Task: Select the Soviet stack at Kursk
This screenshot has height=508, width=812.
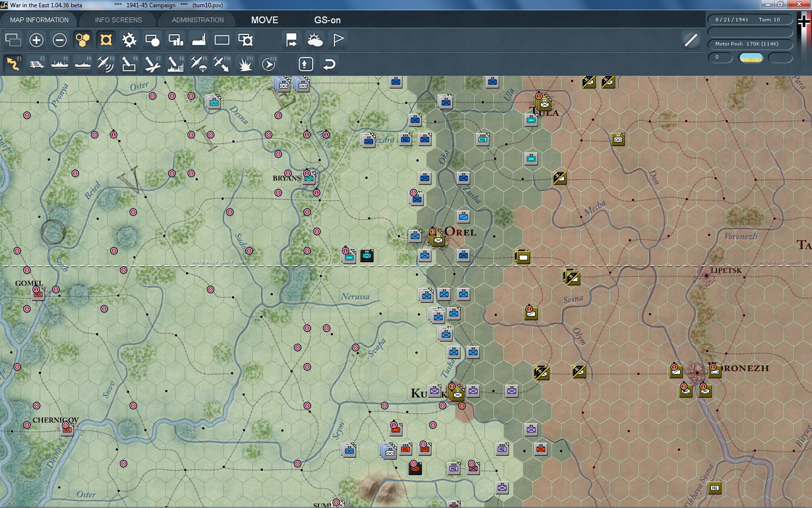Action: coord(457,393)
